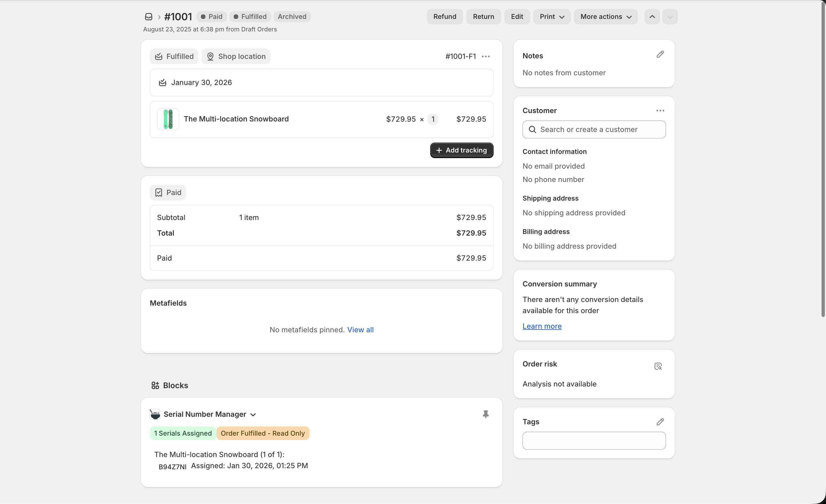Image resolution: width=826 pixels, height=504 pixels.
Task: Open Learn more in Conversion summary
Action: coord(542,326)
